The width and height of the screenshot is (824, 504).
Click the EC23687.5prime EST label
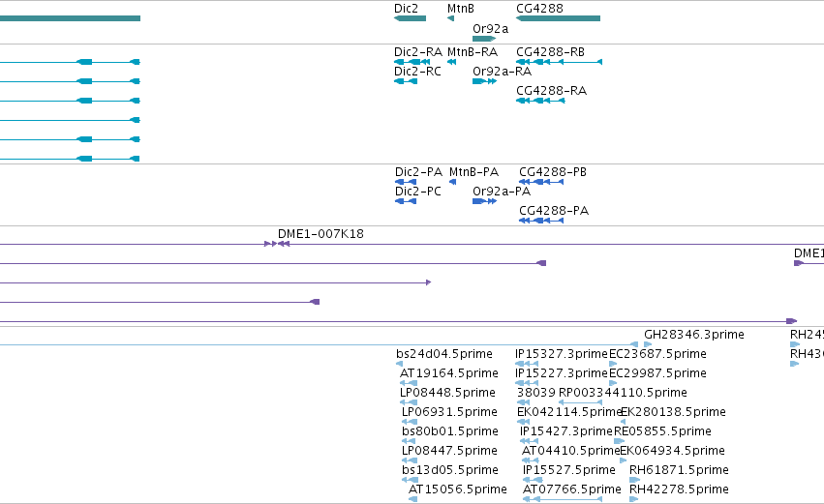coord(657,354)
